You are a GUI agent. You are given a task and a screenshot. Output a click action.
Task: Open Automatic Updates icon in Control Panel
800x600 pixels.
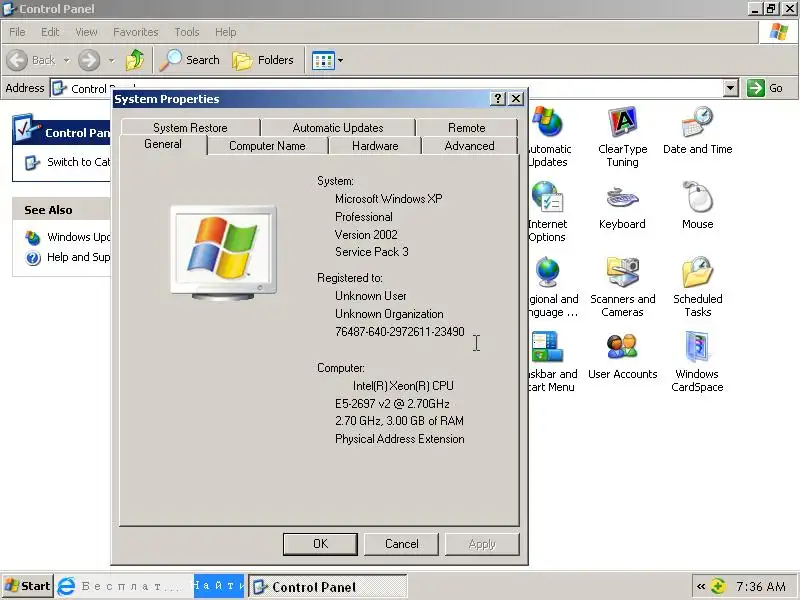(x=546, y=122)
